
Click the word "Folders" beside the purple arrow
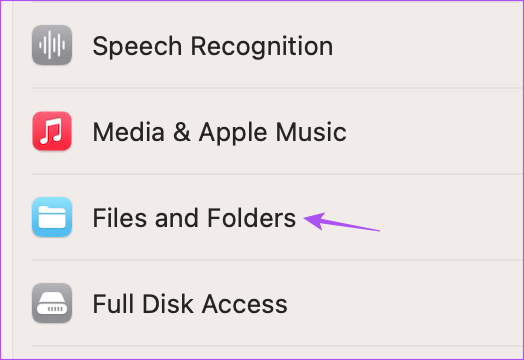[251, 218]
